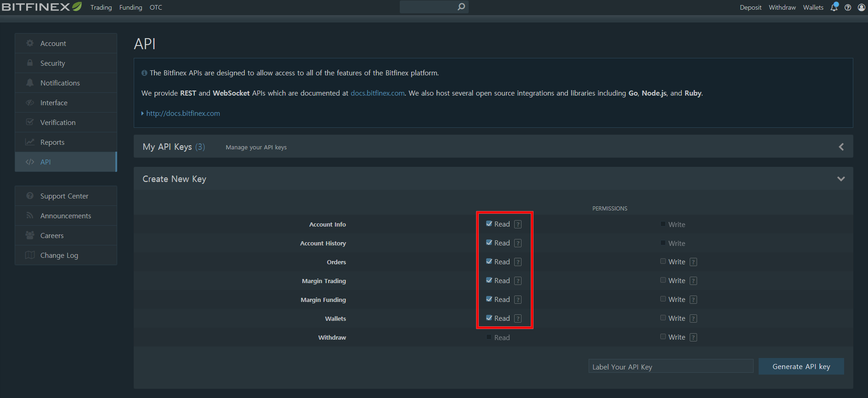
Task: Click the Verification check icon
Action: (30, 122)
